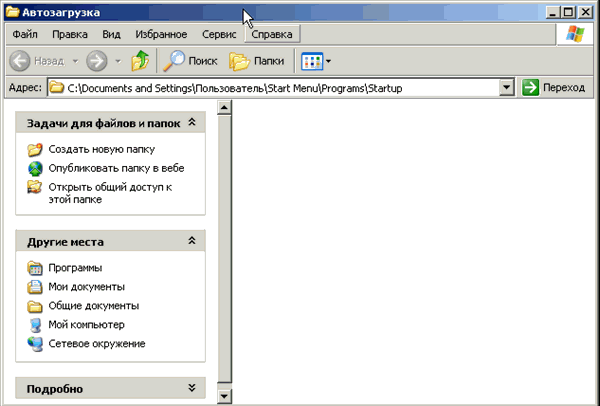
Task: Collapse the Задачи для файлов и папок panel
Action: tap(192, 122)
